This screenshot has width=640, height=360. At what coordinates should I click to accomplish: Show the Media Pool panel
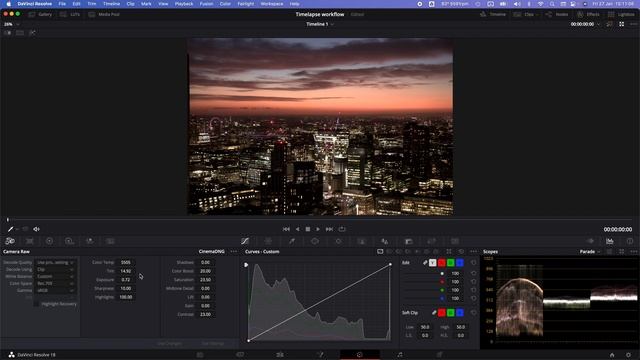(104, 14)
